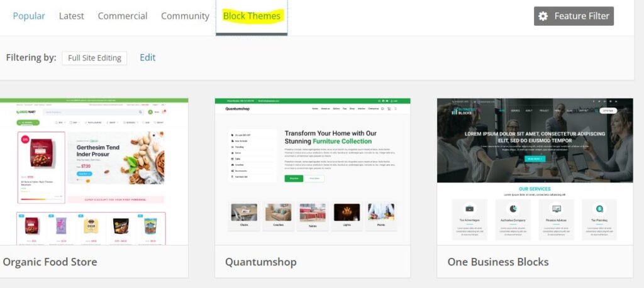Click the Edit filter link

[x=147, y=58]
